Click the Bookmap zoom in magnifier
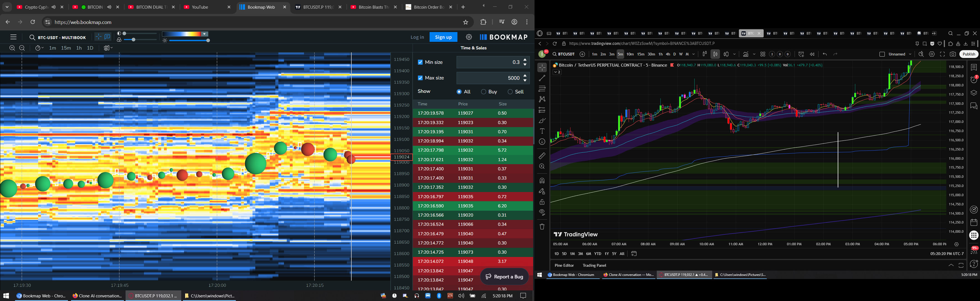This screenshot has height=301, width=980. pos(12,48)
